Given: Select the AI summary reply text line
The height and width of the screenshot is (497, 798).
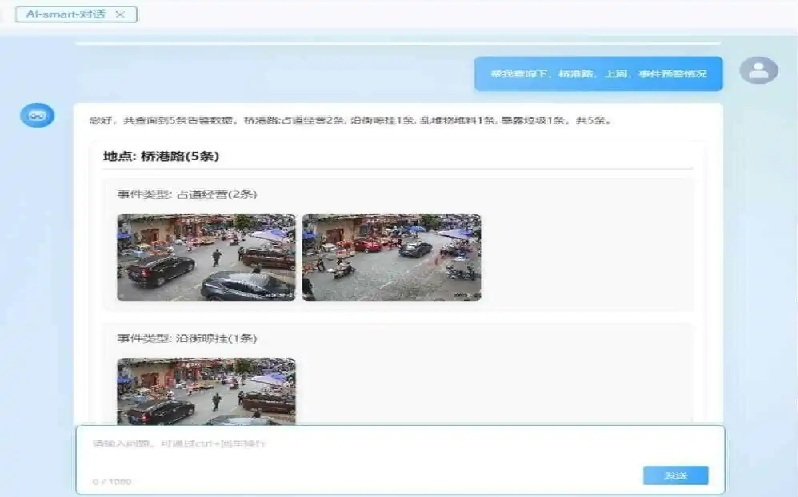Looking at the screenshot, I should pos(350,121).
